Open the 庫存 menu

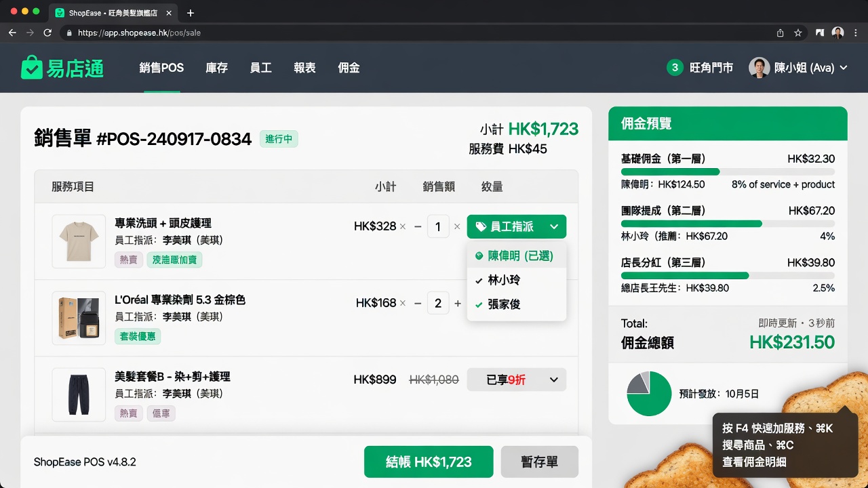point(217,68)
